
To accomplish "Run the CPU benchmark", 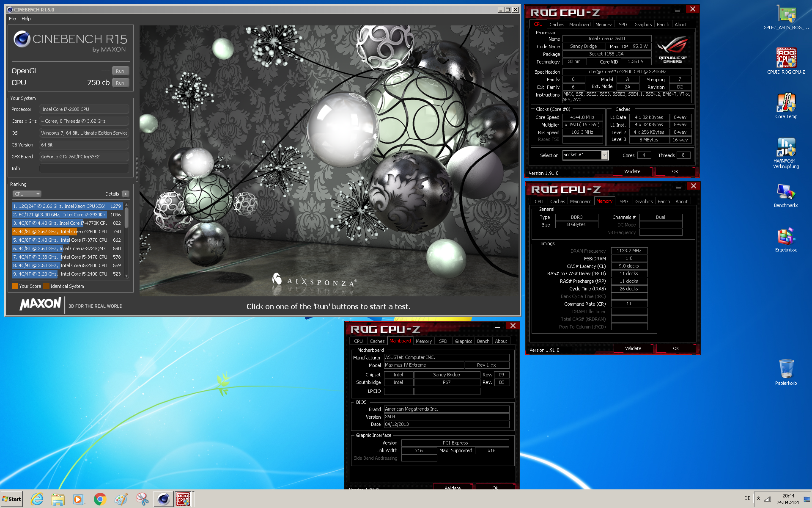I will pyautogui.click(x=120, y=83).
